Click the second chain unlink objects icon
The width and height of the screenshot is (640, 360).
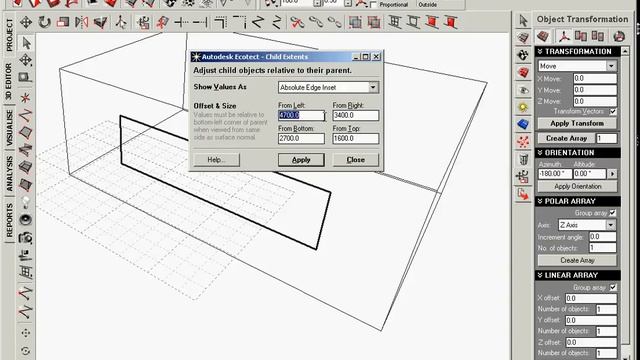(335, 22)
